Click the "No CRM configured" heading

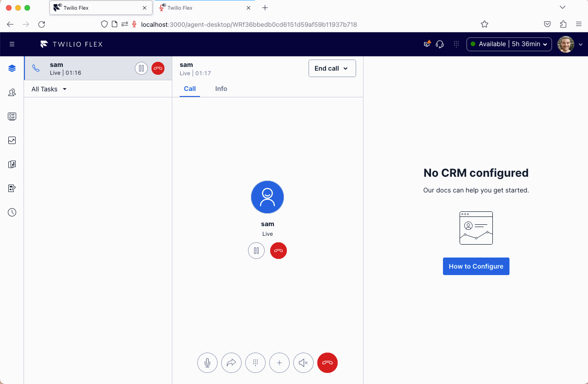point(476,173)
